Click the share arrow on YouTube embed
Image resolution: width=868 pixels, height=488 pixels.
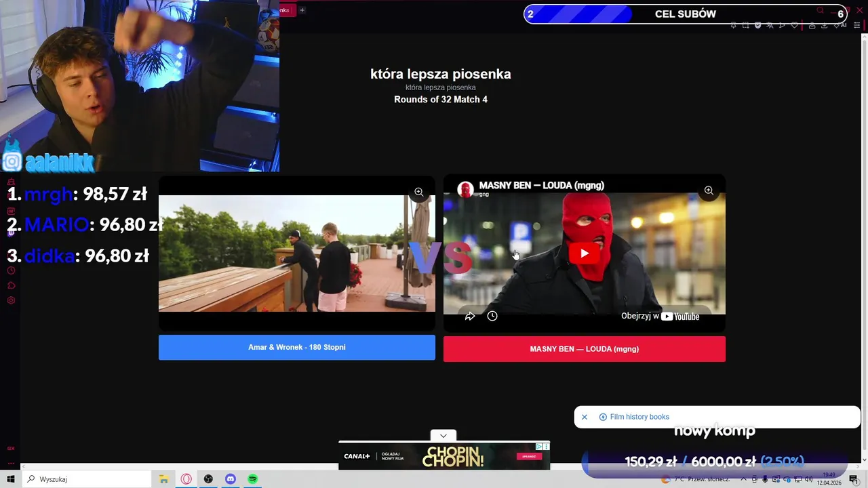[470, 316]
